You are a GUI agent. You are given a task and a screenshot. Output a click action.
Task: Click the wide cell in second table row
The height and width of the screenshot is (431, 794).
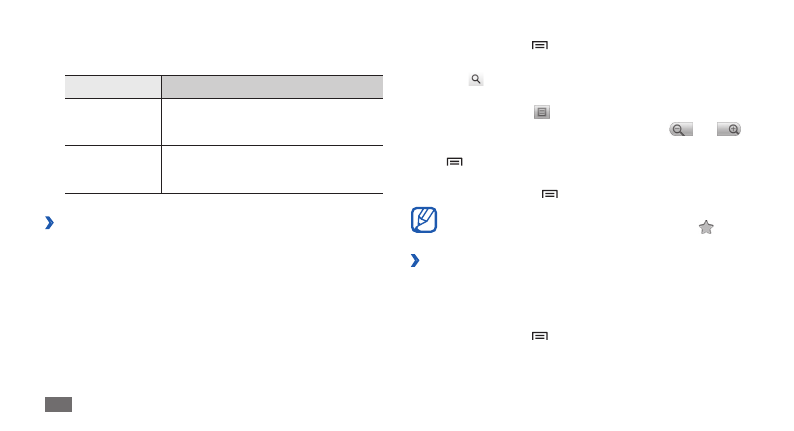(x=272, y=169)
